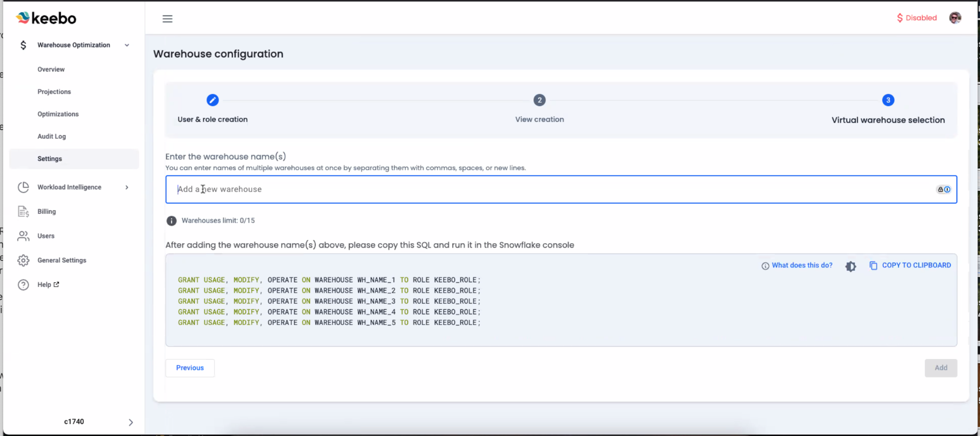Click the hamburger menu icon

(x=167, y=19)
